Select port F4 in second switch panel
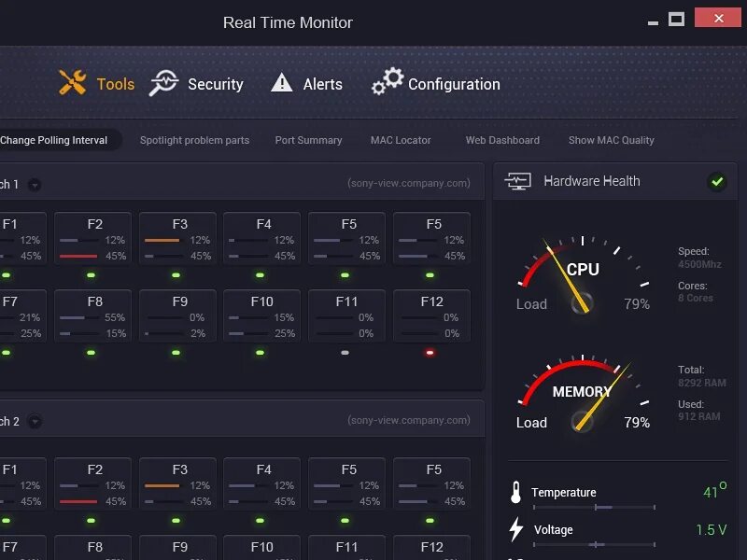This screenshot has width=747, height=560. point(262,483)
